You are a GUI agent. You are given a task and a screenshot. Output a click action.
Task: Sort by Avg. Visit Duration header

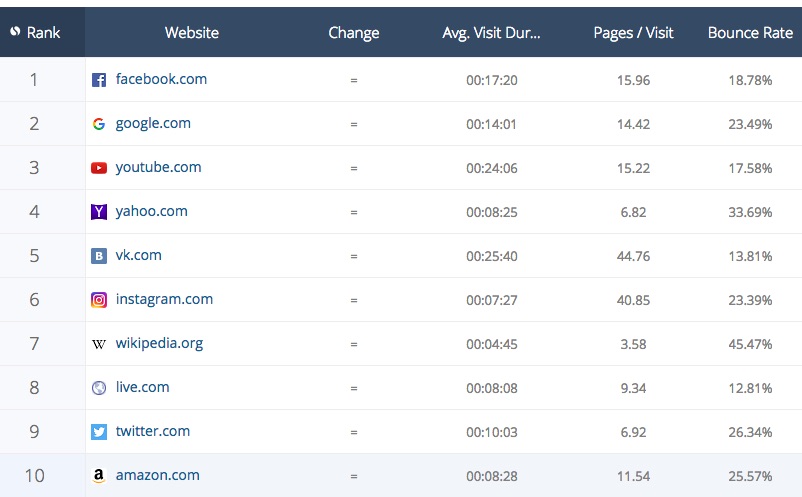click(491, 33)
